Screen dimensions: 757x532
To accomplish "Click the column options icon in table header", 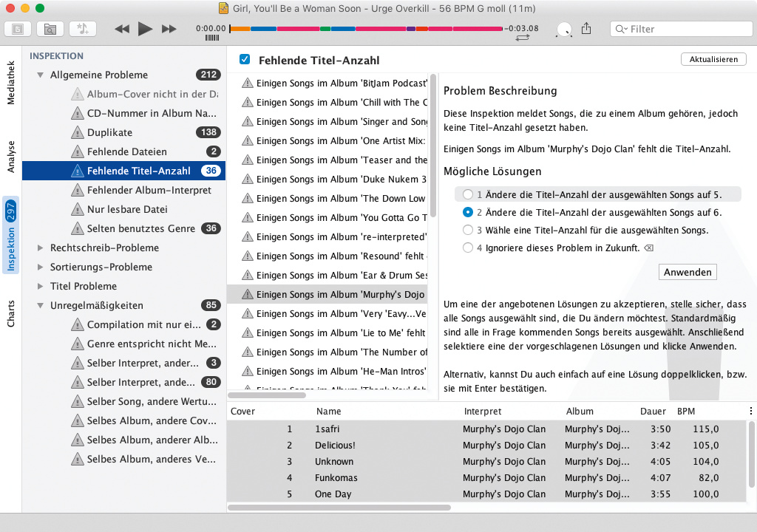I will point(751,412).
